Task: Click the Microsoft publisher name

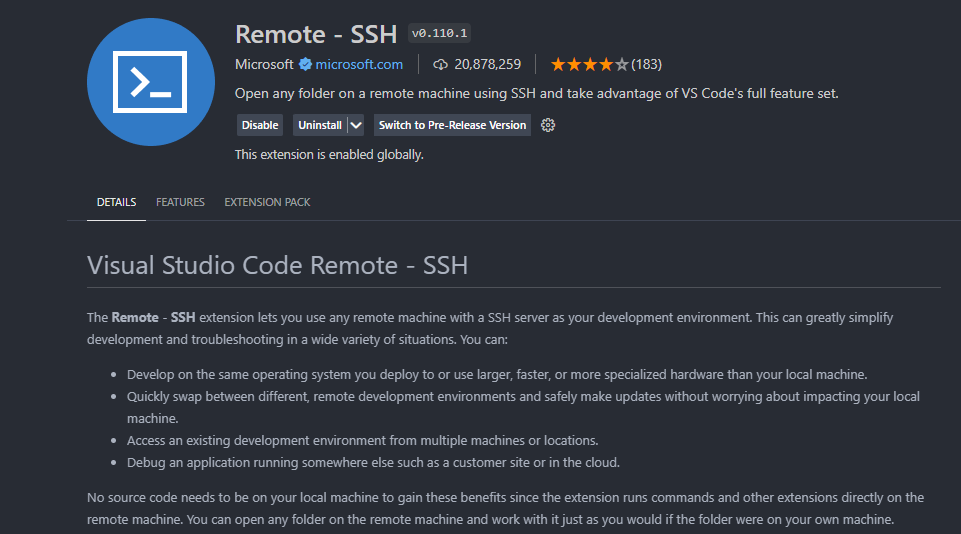Action: click(x=264, y=64)
